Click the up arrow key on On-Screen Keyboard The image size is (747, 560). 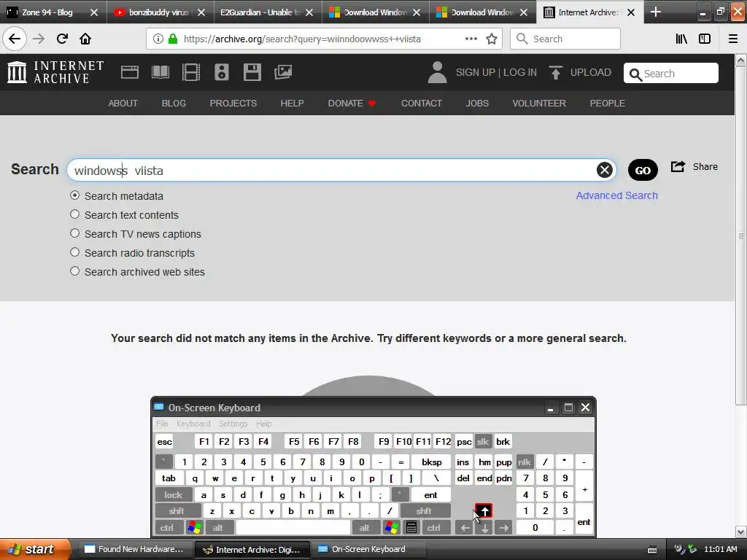pyautogui.click(x=484, y=511)
